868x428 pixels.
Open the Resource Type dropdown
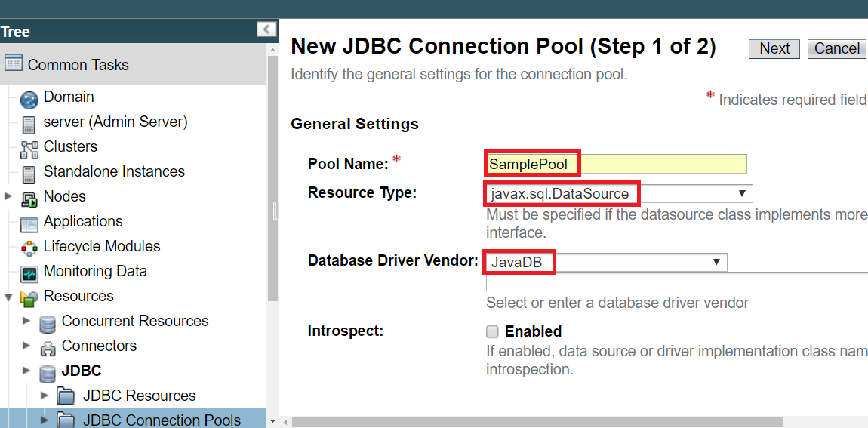618,194
